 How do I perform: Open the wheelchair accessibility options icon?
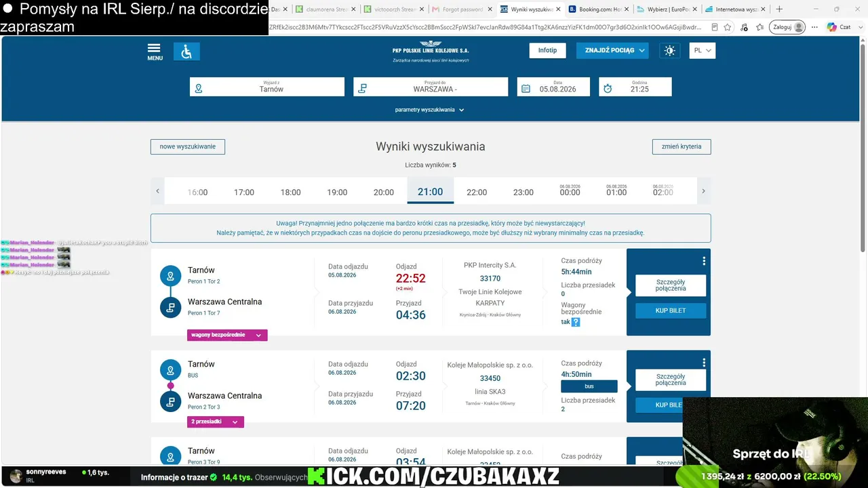coord(186,52)
